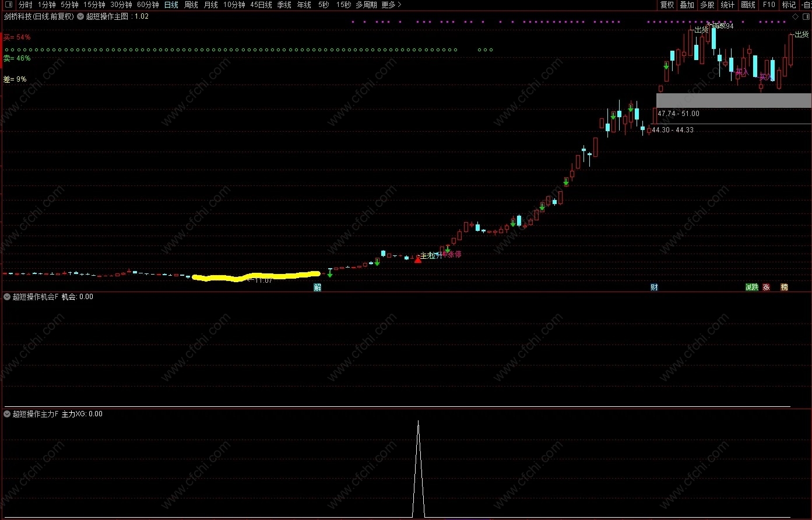812x520 pixels.
Task: Click the 买= 54% label
Action: pos(17,37)
